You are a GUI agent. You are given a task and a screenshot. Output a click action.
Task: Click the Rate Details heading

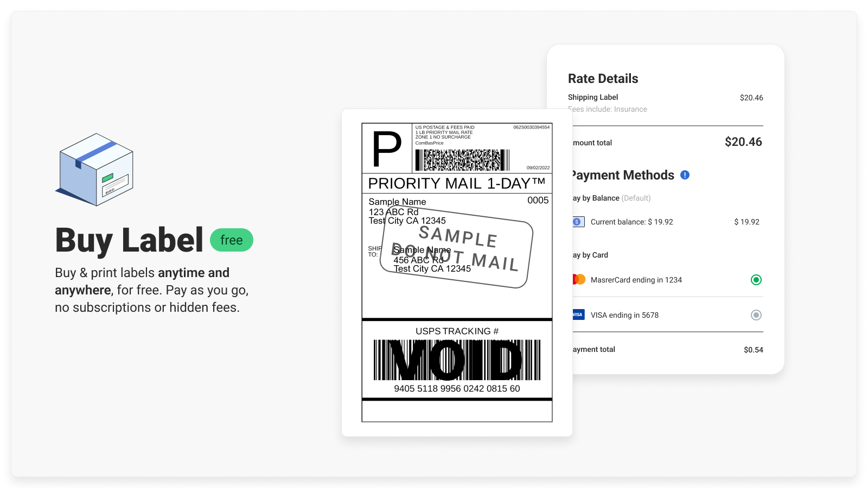603,79
